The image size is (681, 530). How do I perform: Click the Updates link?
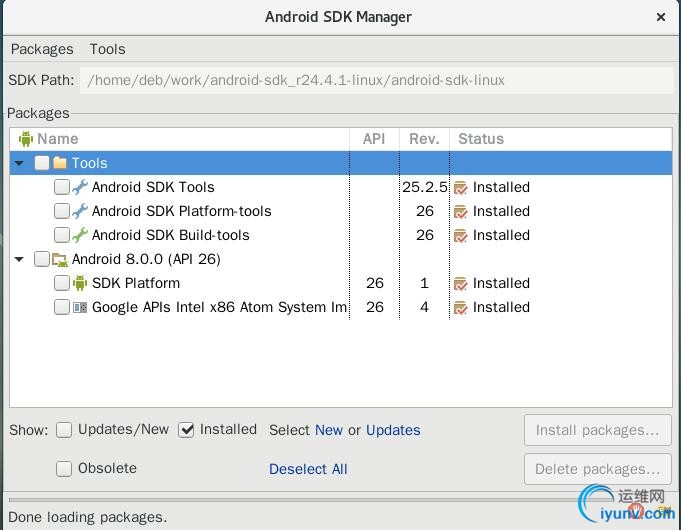[x=393, y=430]
